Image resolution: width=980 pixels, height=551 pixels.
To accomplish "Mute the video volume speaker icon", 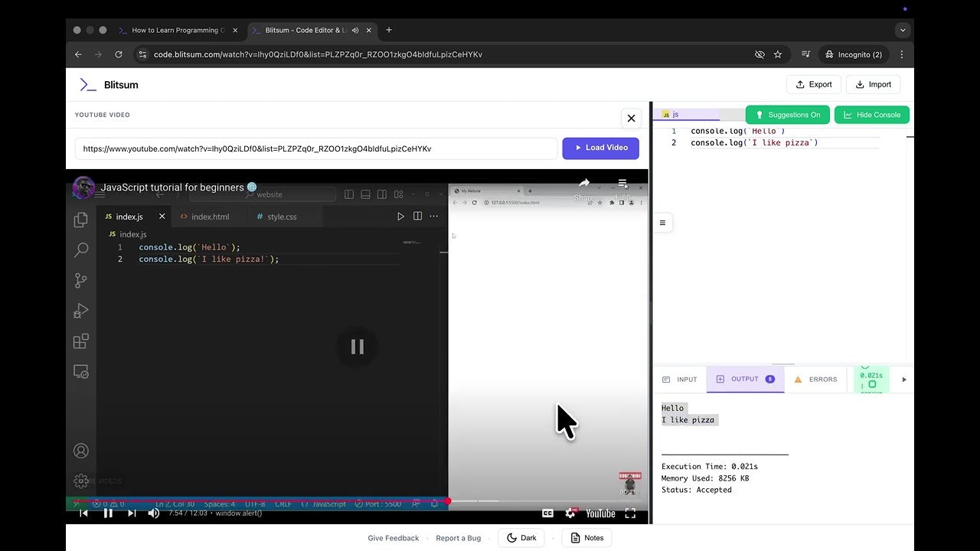I will [153, 513].
